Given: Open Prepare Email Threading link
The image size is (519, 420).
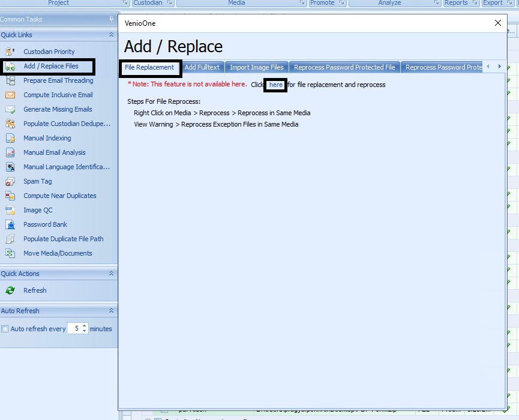Looking at the screenshot, I should pyautogui.click(x=58, y=80).
